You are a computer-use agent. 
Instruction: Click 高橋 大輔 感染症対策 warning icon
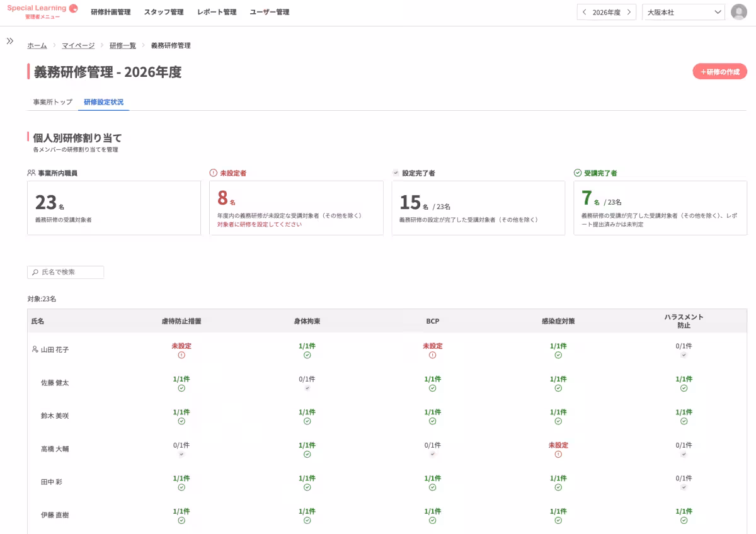558,454
